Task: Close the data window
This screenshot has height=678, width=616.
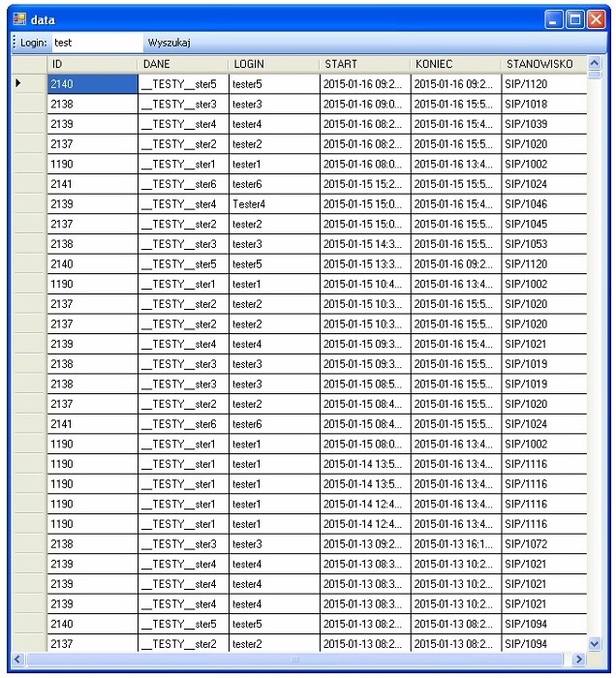Action: pyautogui.click(x=597, y=19)
